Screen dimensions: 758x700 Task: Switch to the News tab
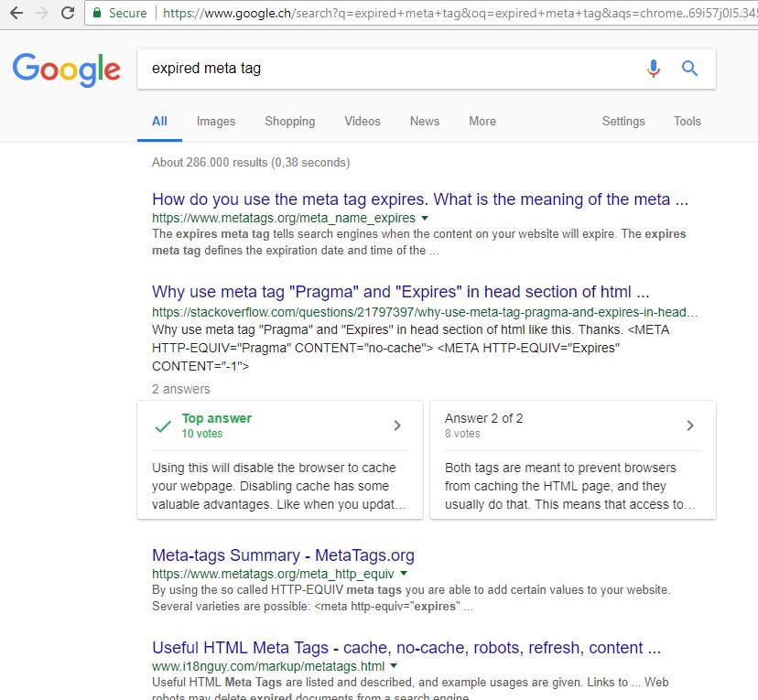click(424, 121)
